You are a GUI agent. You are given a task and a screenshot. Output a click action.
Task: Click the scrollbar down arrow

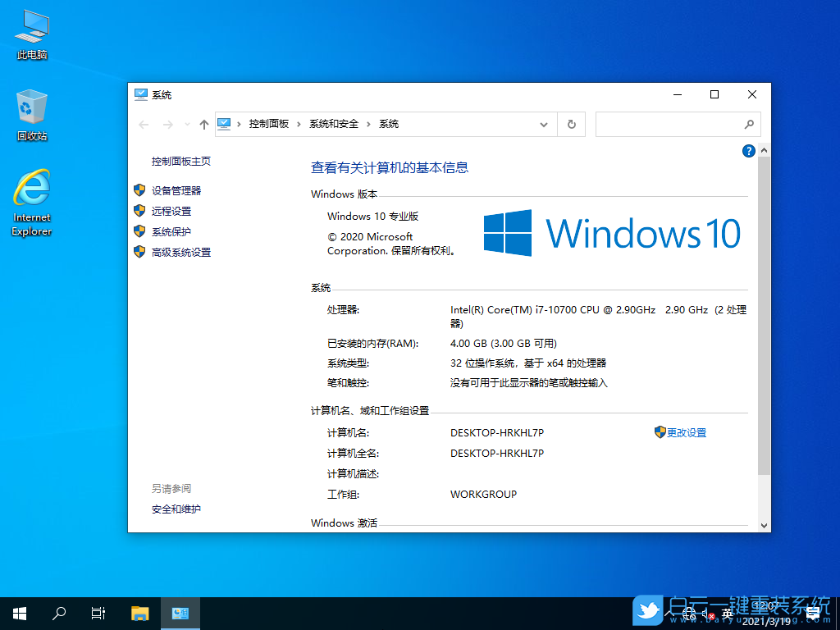(765, 525)
